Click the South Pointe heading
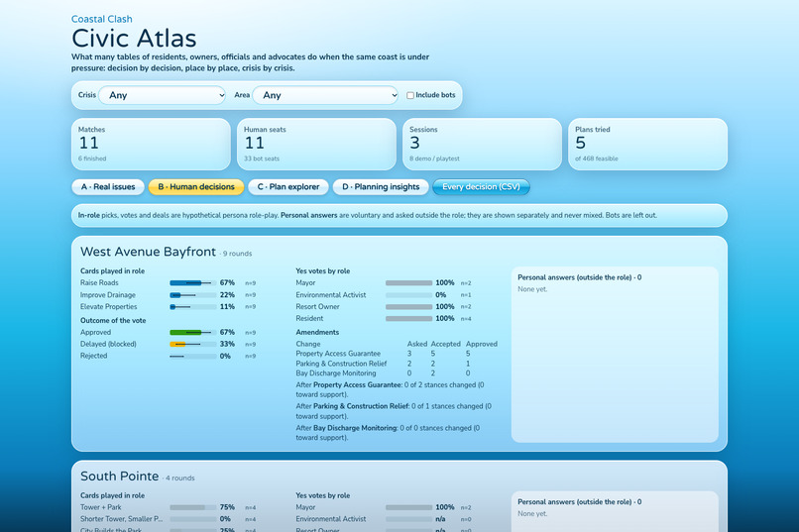The image size is (799, 532). click(x=120, y=476)
